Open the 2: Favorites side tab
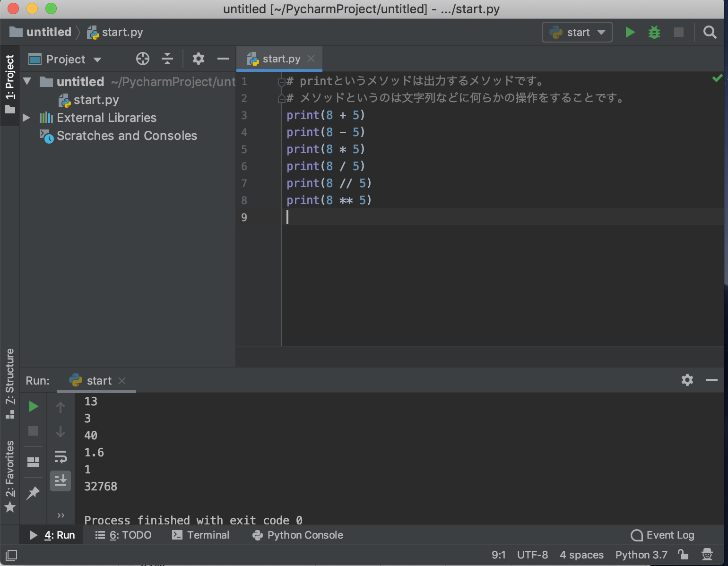Viewport: 728px width, 566px height. click(x=10, y=476)
